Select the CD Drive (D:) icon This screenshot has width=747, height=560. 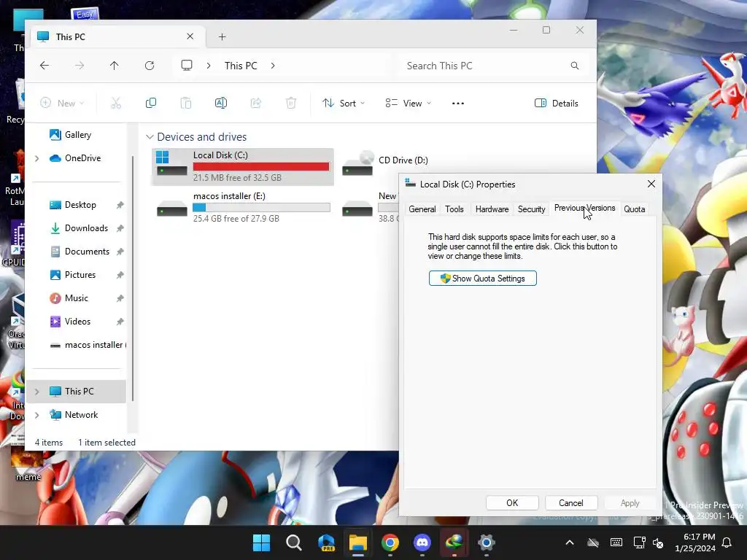357,163
